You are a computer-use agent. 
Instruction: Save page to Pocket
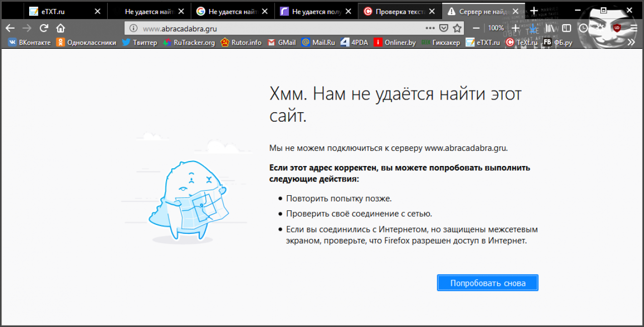coord(444,28)
